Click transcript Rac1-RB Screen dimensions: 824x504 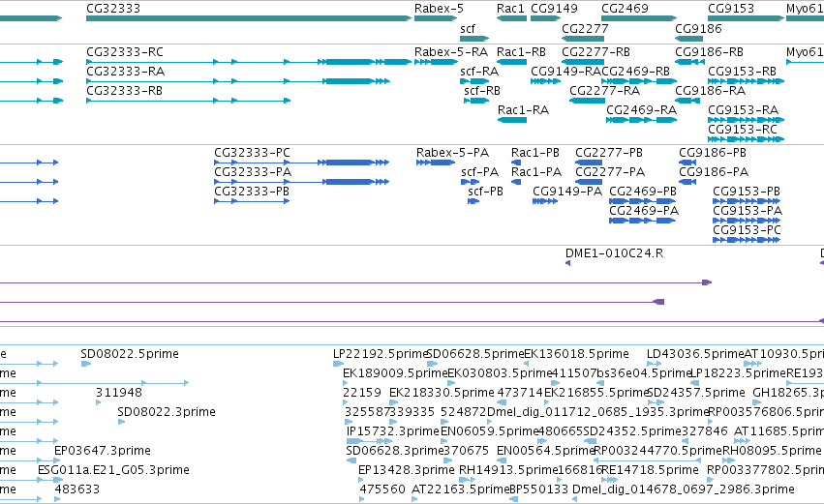point(521,52)
